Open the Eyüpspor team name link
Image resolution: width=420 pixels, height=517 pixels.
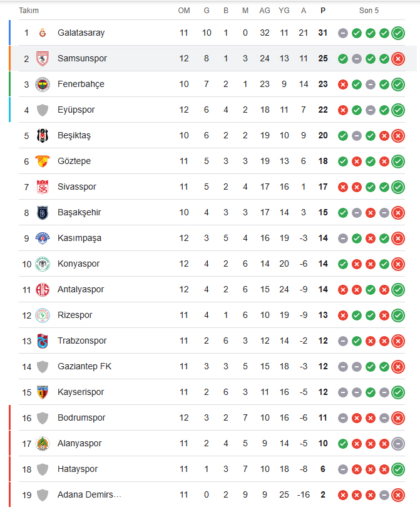76,110
